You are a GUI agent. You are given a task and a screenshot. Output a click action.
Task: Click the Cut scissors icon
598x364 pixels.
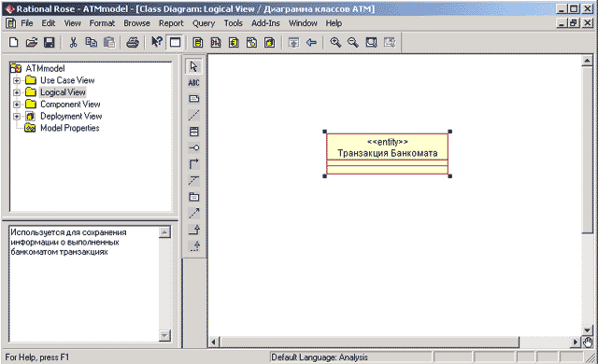tap(73, 42)
